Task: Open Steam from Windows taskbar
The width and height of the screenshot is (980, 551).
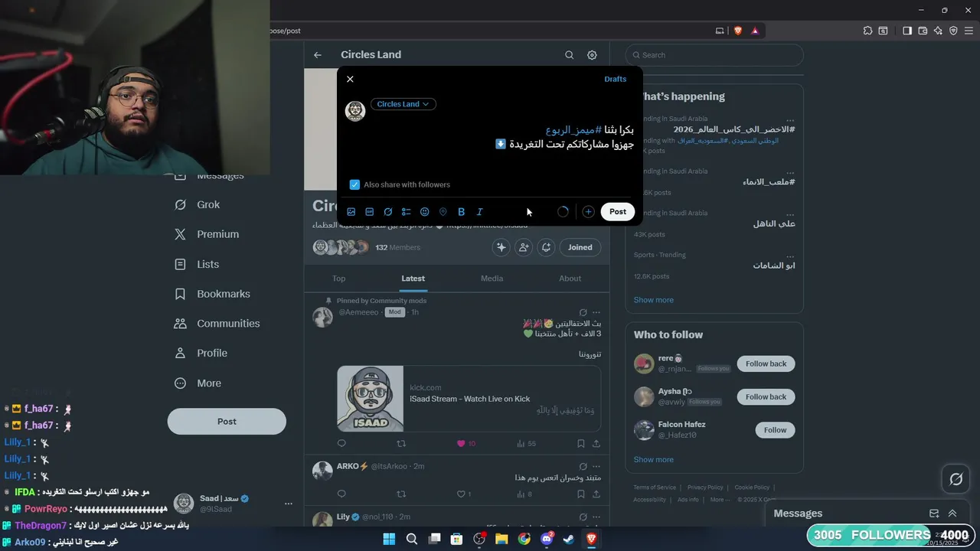Action: coord(568,539)
